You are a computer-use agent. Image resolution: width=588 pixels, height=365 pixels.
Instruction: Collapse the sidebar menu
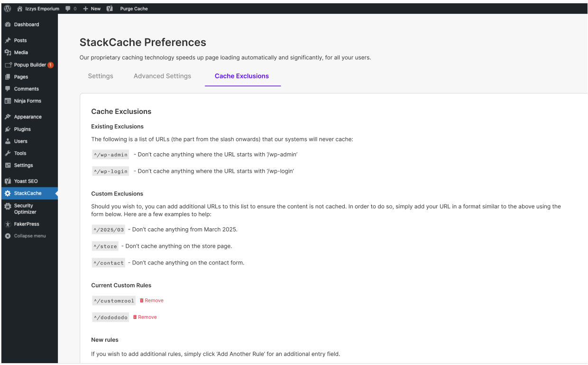(x=29, y=236)
